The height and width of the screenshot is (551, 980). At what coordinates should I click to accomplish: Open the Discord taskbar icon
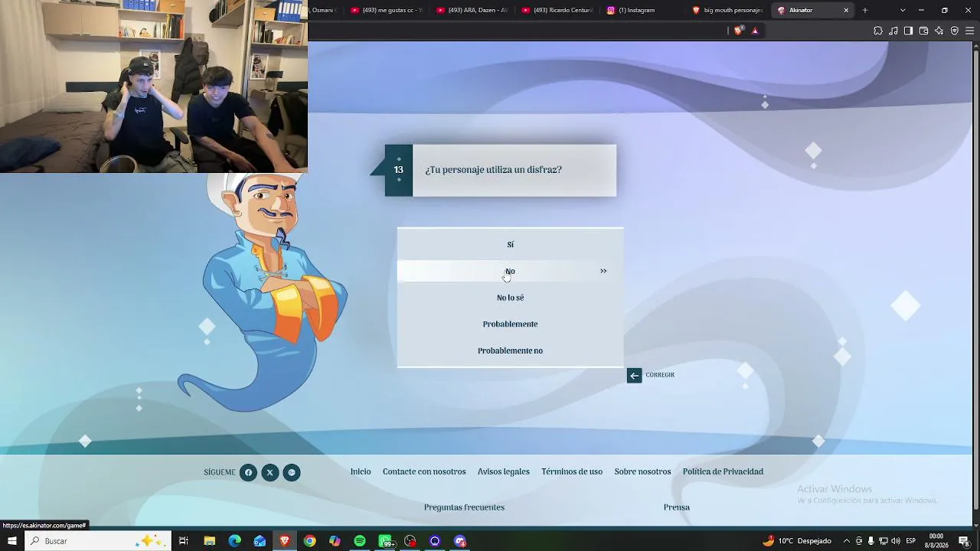[x=460, y=541]
